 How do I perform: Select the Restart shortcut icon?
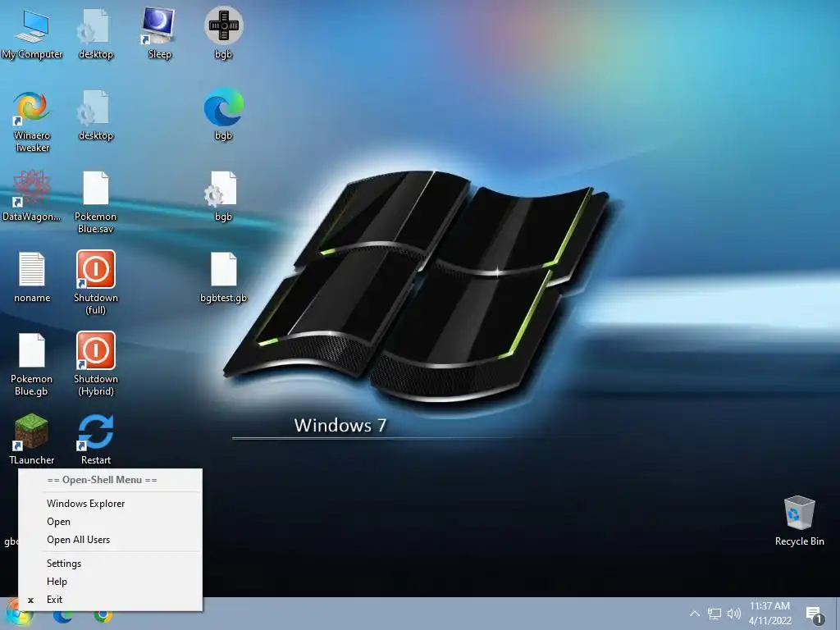click(x=95, y=440)
